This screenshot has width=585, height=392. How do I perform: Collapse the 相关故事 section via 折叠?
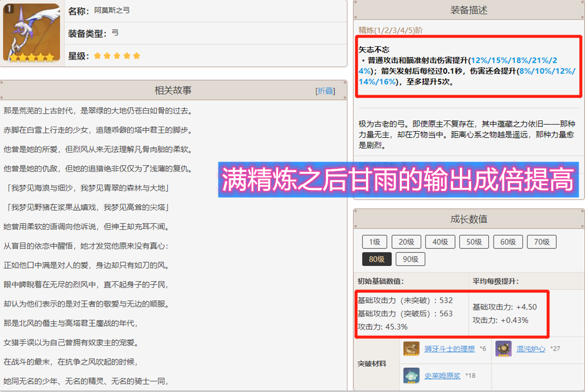coord(325,91)
